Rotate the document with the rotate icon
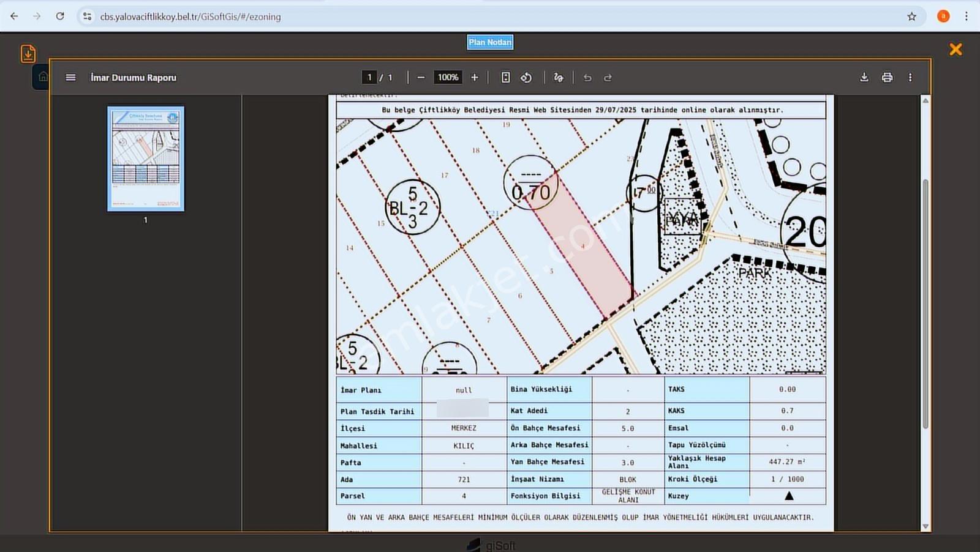Screen dimensions: 980x552 point(526,78)
